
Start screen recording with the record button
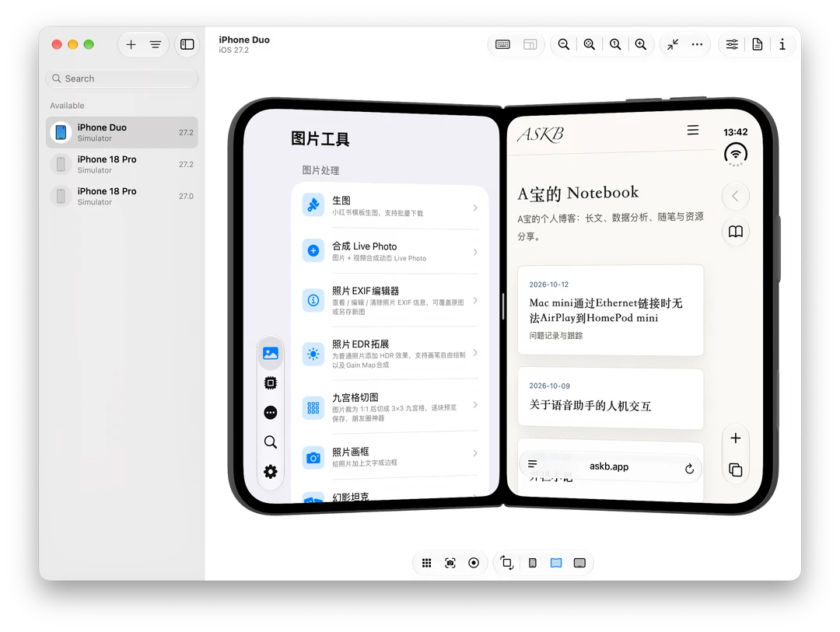tap(474, 563)
